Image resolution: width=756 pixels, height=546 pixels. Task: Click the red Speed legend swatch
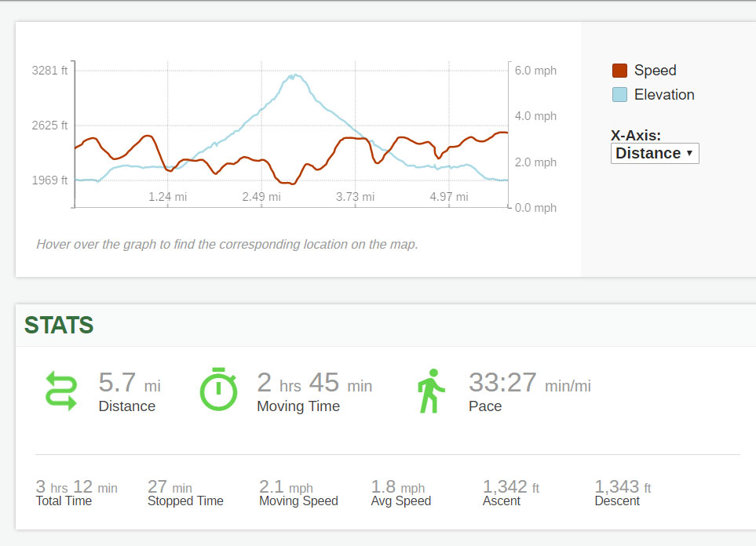pos(619,71)
